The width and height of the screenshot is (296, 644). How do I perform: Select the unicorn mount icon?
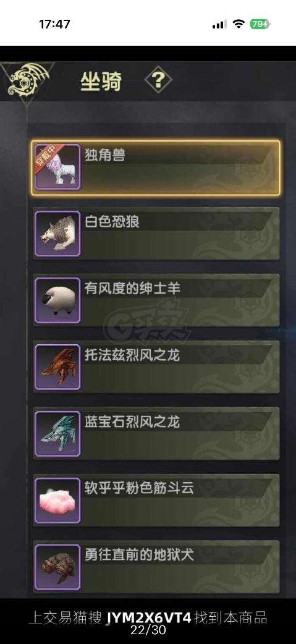(57, 167)
